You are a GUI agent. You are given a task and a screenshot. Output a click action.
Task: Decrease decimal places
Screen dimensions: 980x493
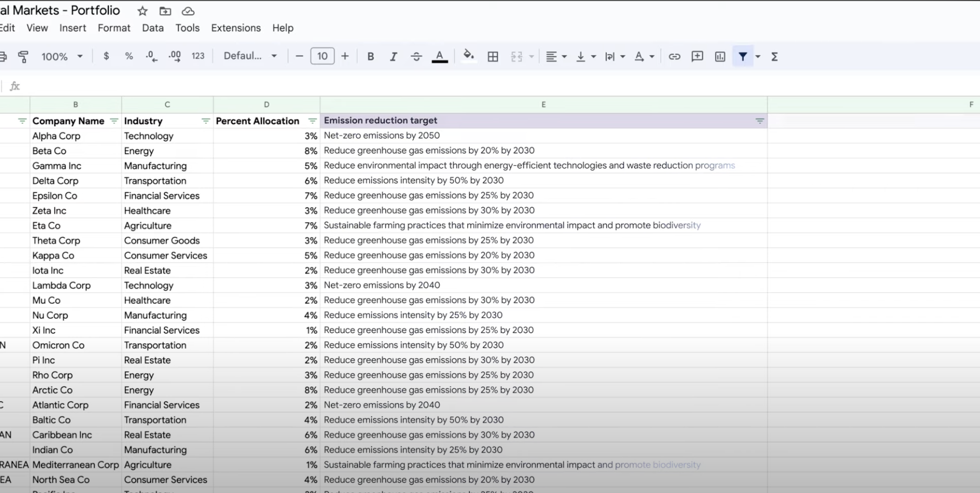tap(151, 56)
